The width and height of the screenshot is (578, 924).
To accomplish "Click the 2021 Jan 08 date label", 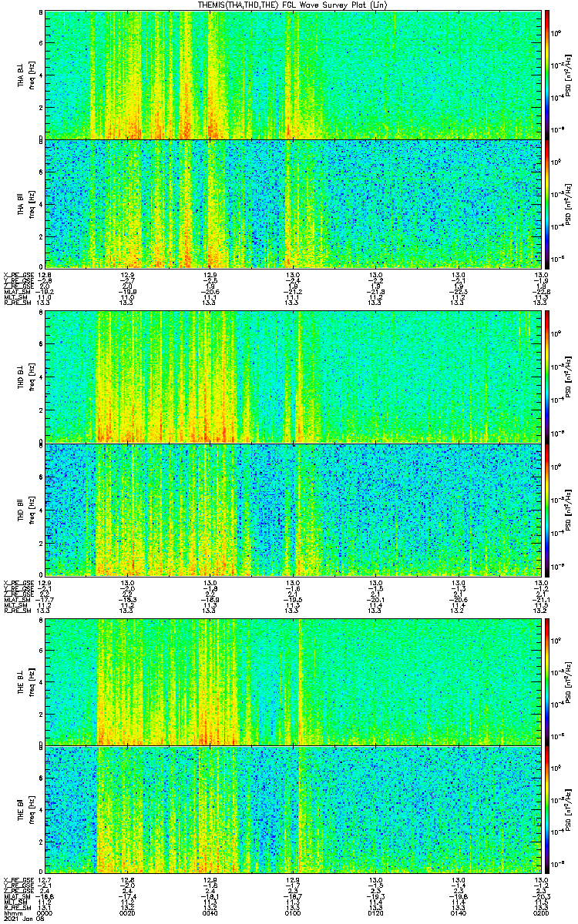I will pos(19,918).
